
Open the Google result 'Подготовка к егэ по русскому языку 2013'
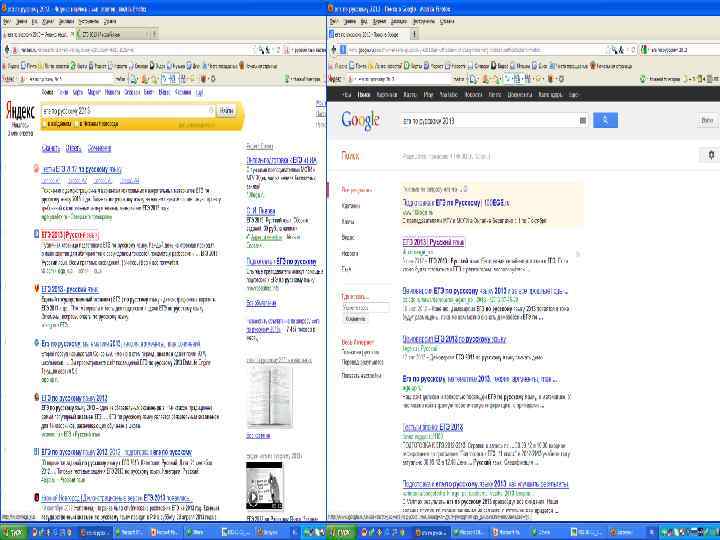click(x=485, y=484)
